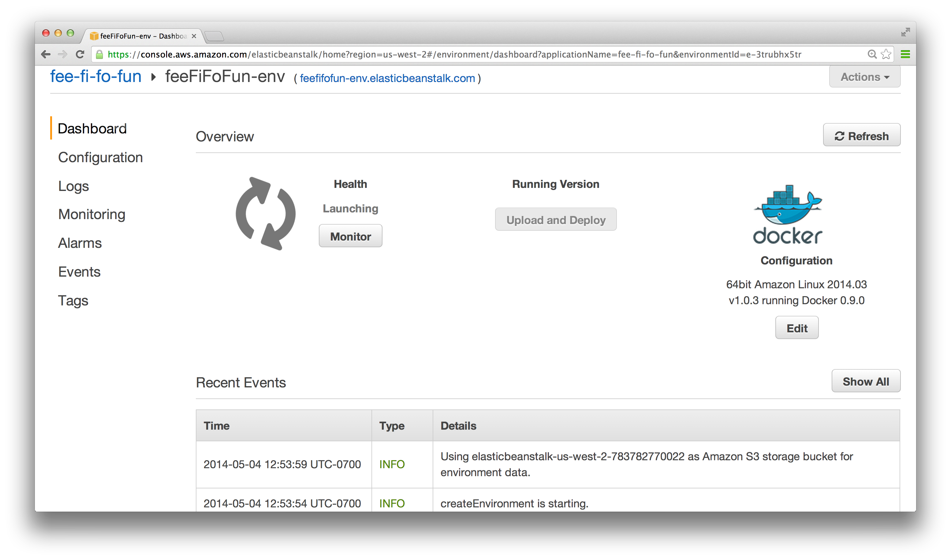
Task: Click the Monitor button under Health
Action: coord(350,236)
